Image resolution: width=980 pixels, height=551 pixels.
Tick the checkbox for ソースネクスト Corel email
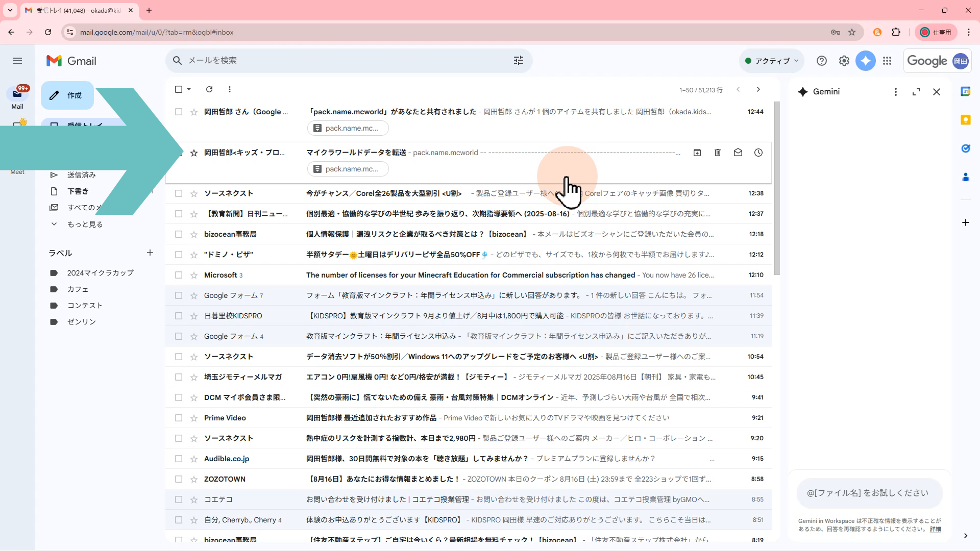(x=179, y=193)
